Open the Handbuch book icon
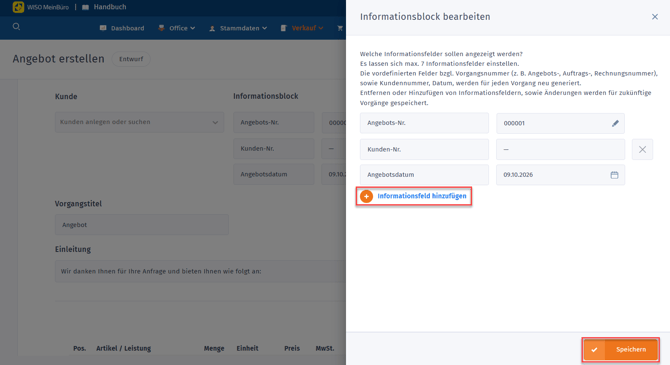The width and height of the screenshot is (670, 365). tap(85, 7)
